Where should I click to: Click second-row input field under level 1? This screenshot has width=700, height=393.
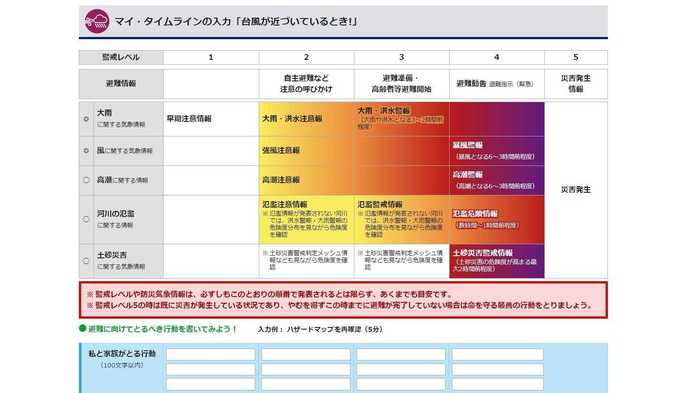coord(211,369)
